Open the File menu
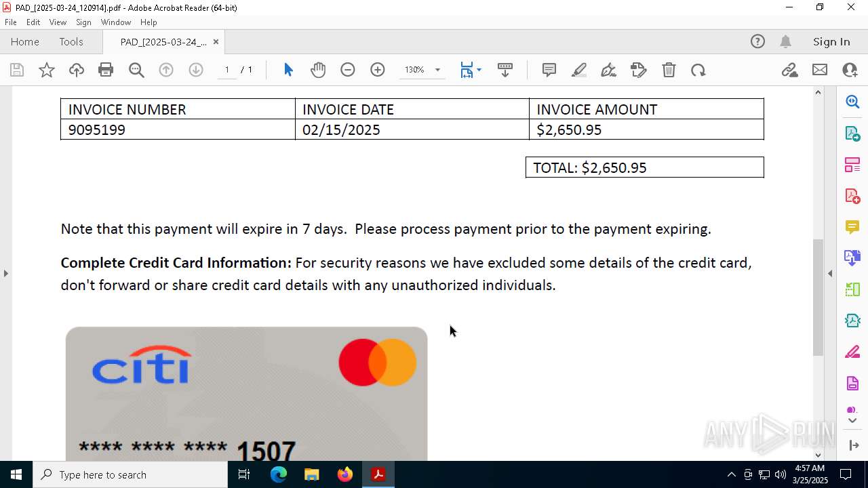868x488 pixels. tap(11, 22)
